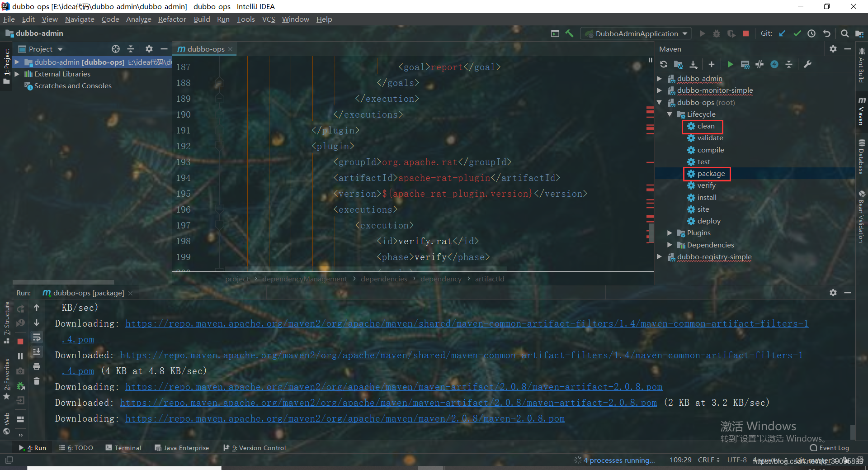Stop the running Maven process in Run panel
This screenshot has width=868, height=470.
click(x=20, y=341)
